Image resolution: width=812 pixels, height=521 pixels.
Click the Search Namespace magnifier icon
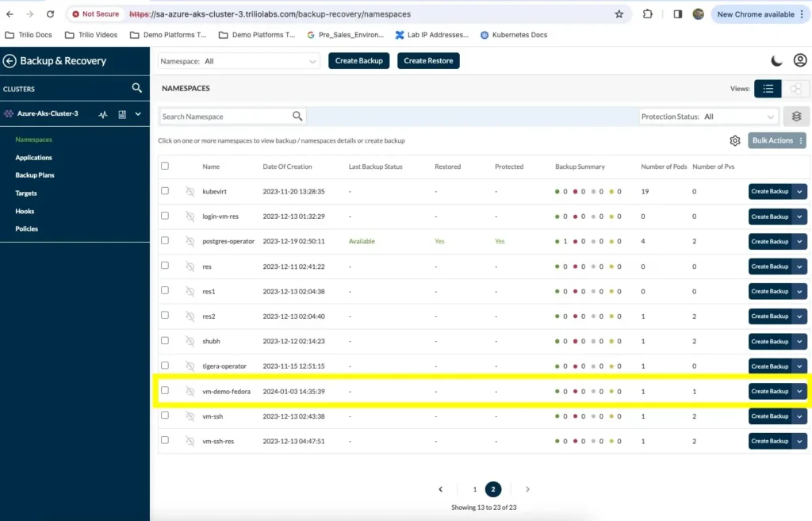[x=297, y=116]
